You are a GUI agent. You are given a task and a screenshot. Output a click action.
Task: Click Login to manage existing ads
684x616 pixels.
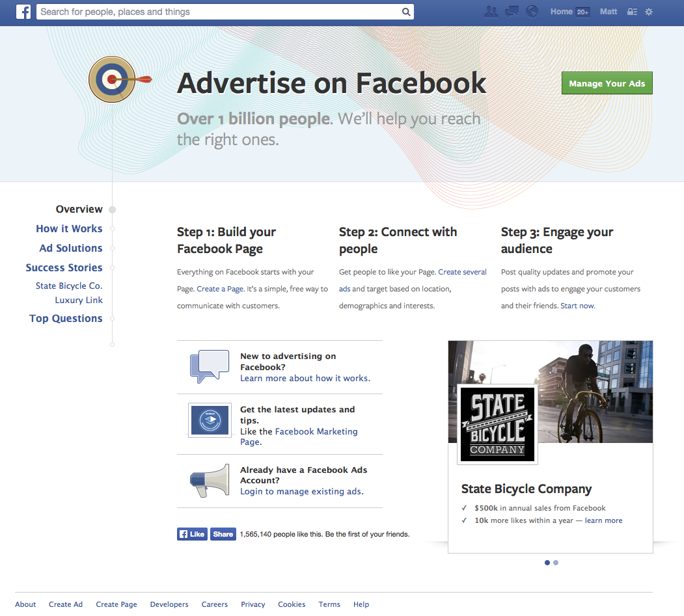[301, 492]
